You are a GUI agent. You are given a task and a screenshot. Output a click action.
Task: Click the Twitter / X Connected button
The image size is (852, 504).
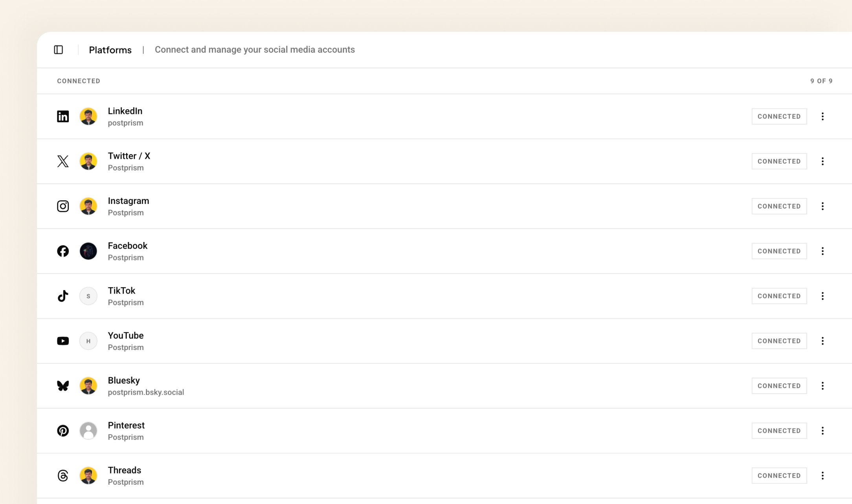point(779,161)
